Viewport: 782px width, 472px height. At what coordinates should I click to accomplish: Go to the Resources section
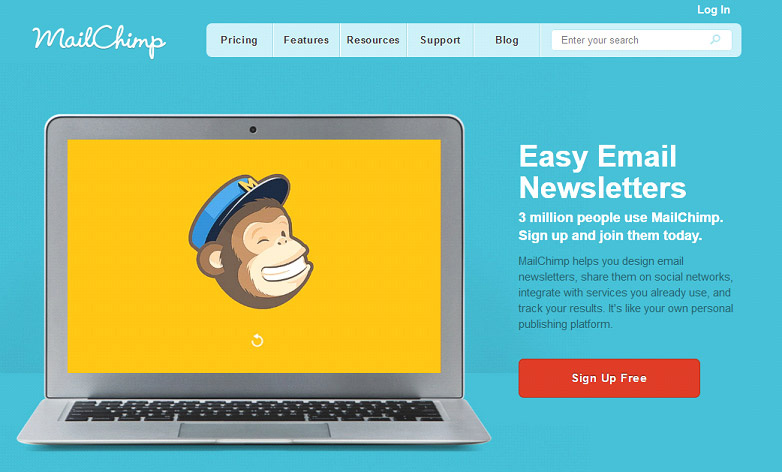pyautogui.click(x=373, y=40)
